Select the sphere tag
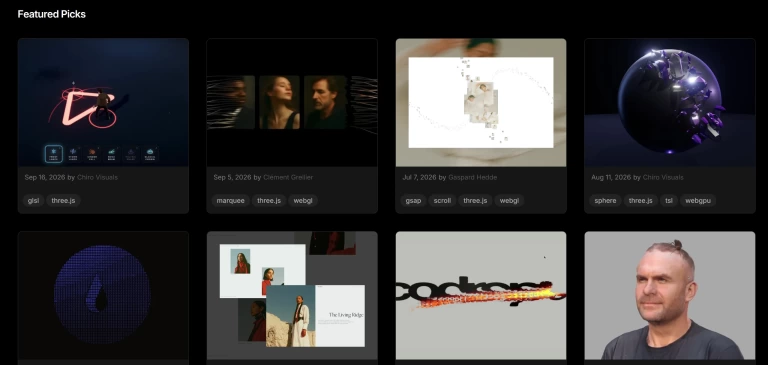The height and width of the screenshot is (365, 768). coord(605,200)
